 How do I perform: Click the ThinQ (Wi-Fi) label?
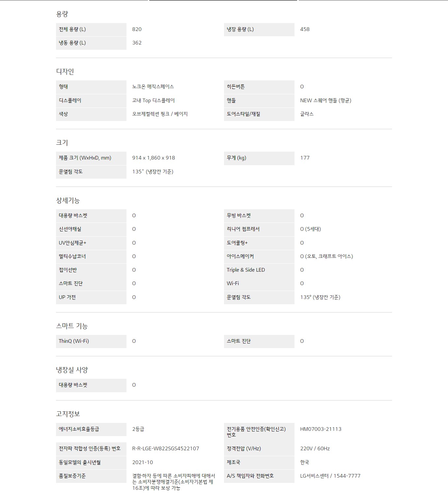[74, 341]
